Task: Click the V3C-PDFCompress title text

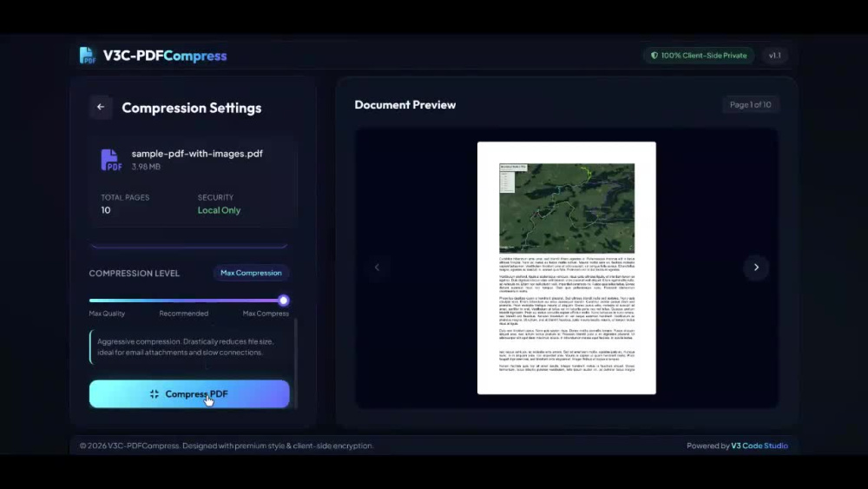Action: coord(165,56)
